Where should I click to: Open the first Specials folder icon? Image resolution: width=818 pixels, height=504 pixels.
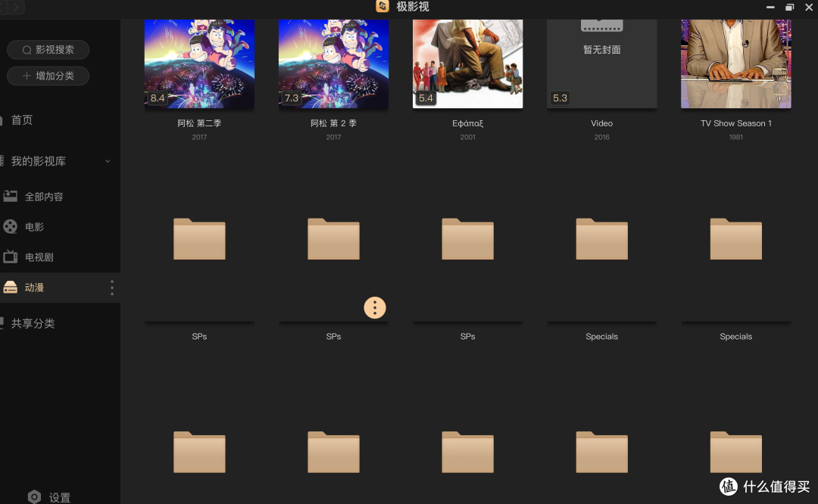(x=601, y=238)
